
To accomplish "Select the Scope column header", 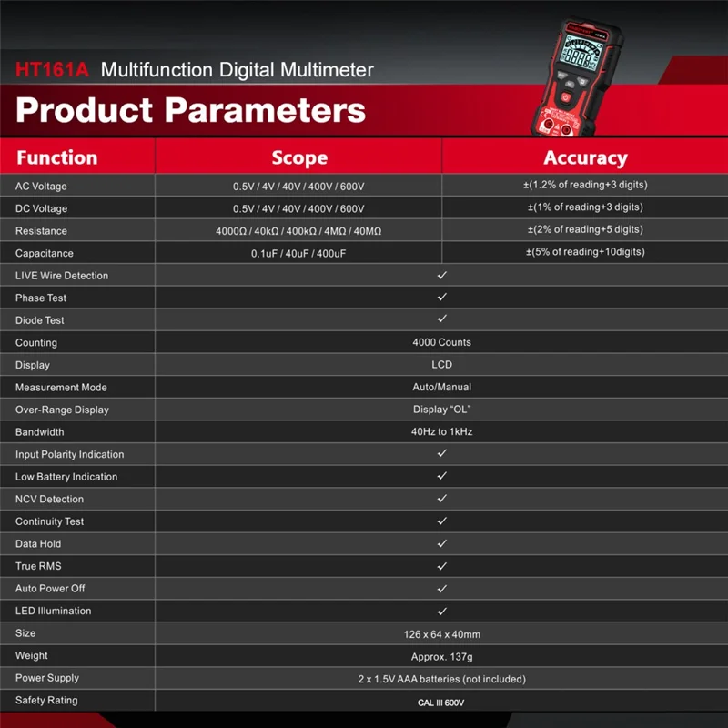I will [x=298, y=158].
